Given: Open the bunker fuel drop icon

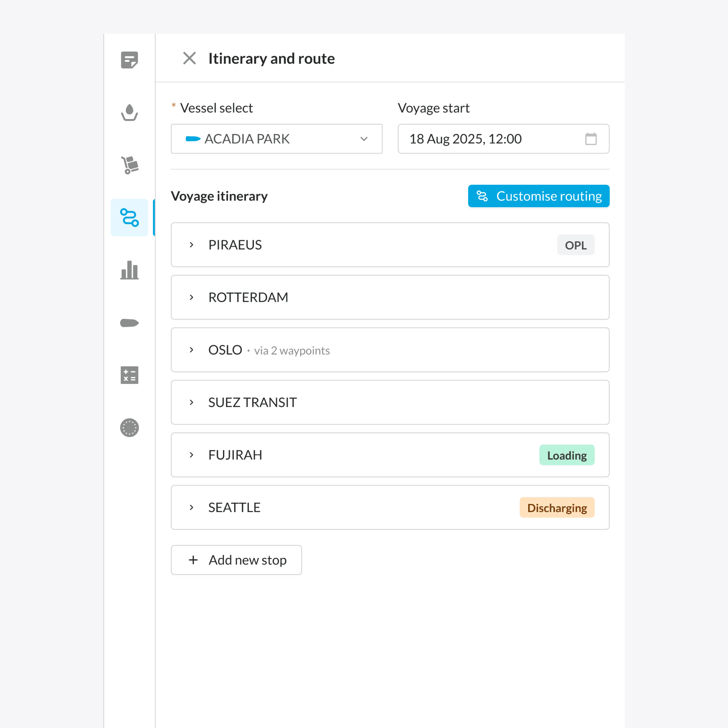Looking at the screenshot, I should point(129,112).
